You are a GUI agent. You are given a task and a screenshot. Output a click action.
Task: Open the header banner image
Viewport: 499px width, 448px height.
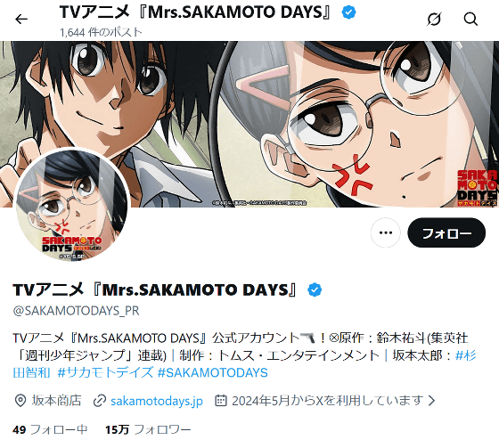[x=250, y=124]
